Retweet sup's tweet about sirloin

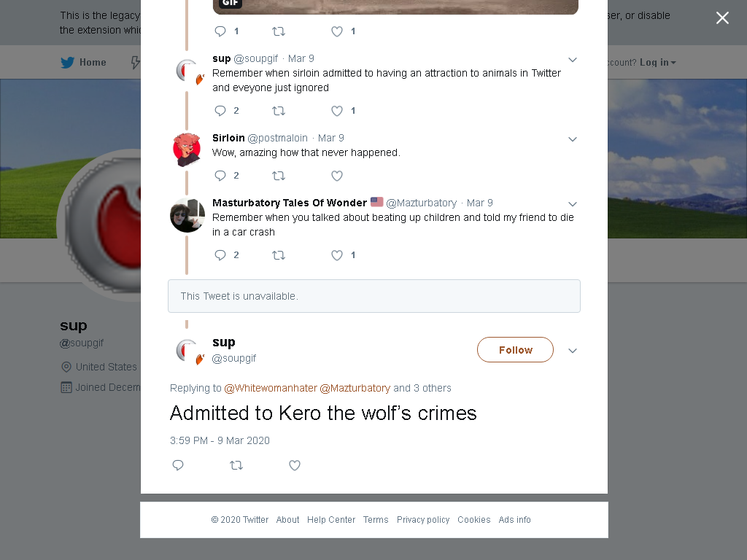point(278,111)
